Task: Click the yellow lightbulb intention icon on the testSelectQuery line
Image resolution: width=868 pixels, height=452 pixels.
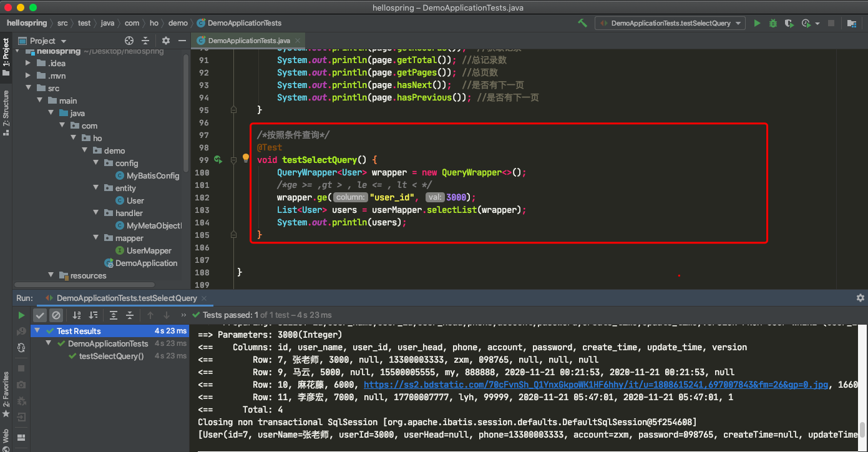Action: tap(246, 159)
